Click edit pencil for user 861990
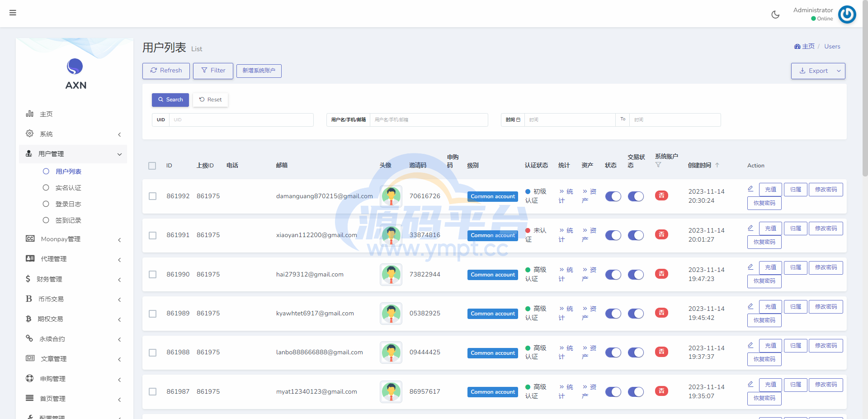This screenshot has width=868, height=419. (x=750, y=267)
